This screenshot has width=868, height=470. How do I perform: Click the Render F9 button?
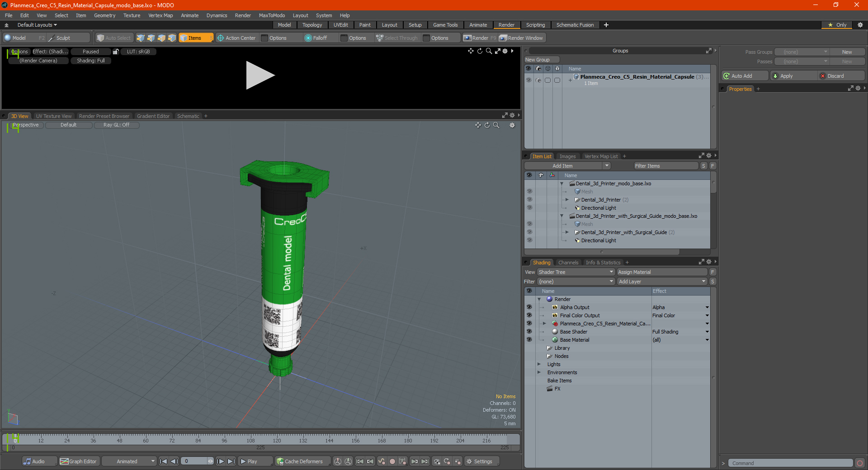(x=480, y=38)
